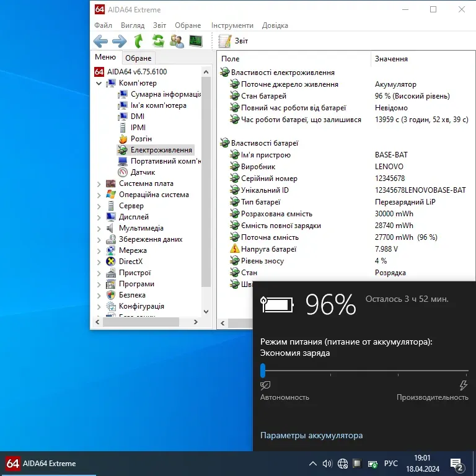Click the Звіт report toolbar button
The height and width of the screenshot is (476, 476).
[234, 42]
